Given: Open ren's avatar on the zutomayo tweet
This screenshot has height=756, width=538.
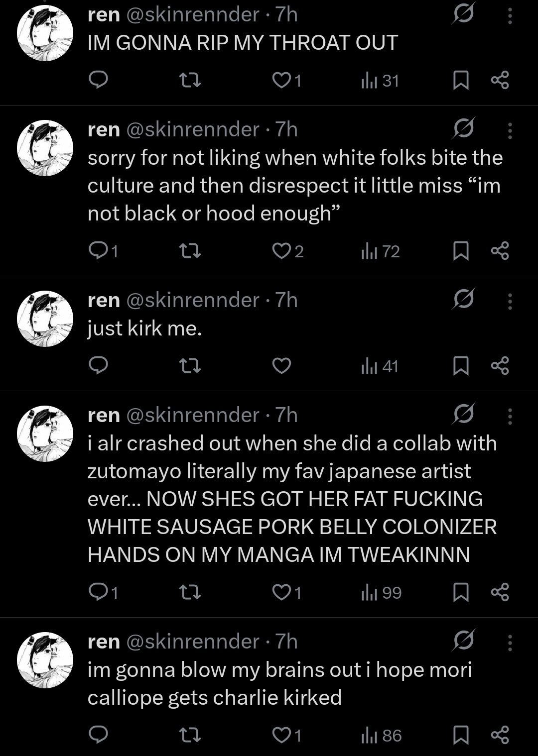Looking at the screenshot, I should tap(45, 432).
